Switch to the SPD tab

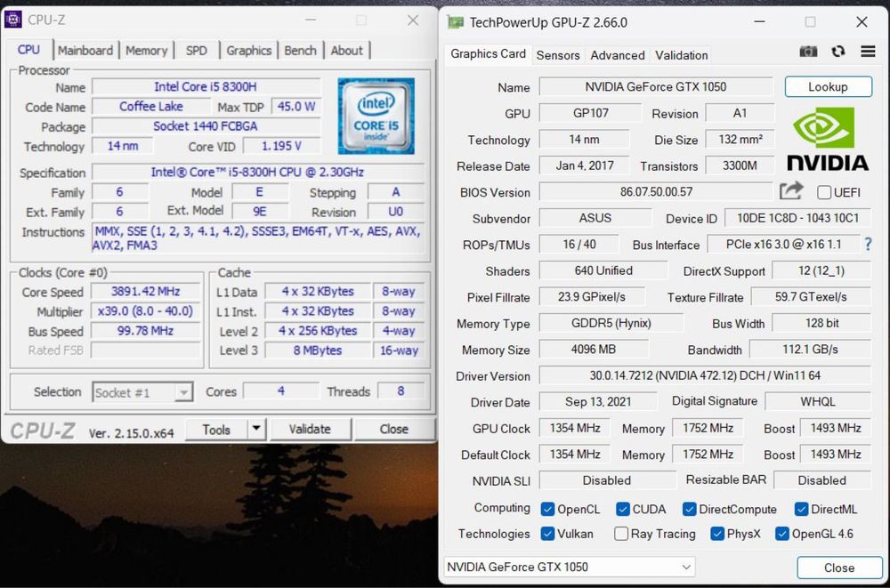click(x=197, y=51)
